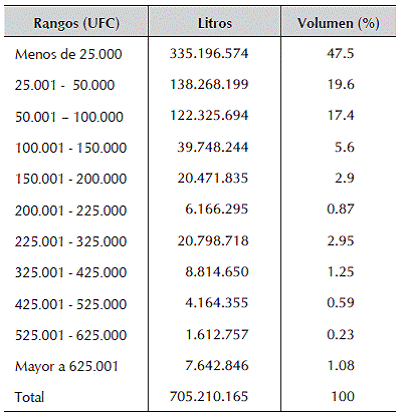The height and width of the screenshot is (419, 407).
Task: Select the 39.748.244 litros value
Action: tap(213, 147)
